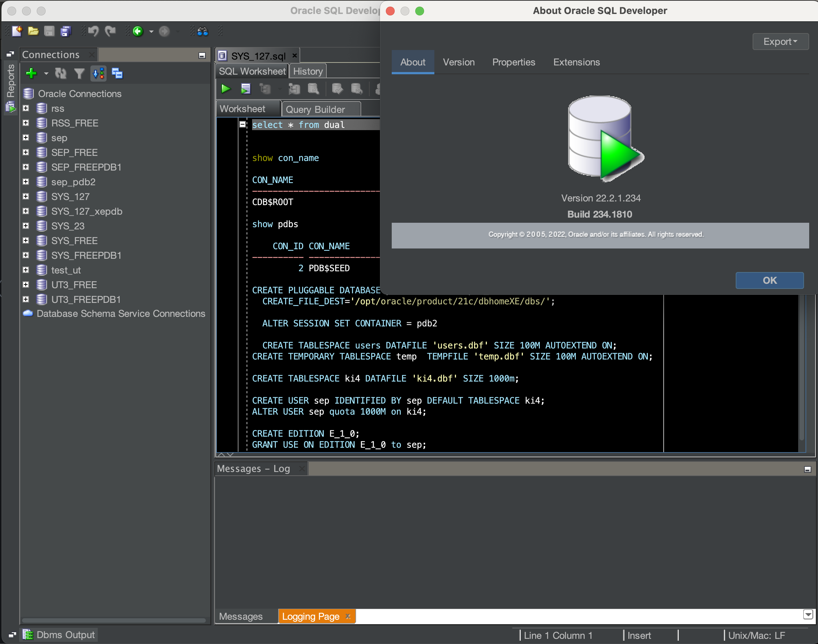Minimize the Messages - Log panel
The width and height of the screenshot is (818, 644).
(807, 469)
